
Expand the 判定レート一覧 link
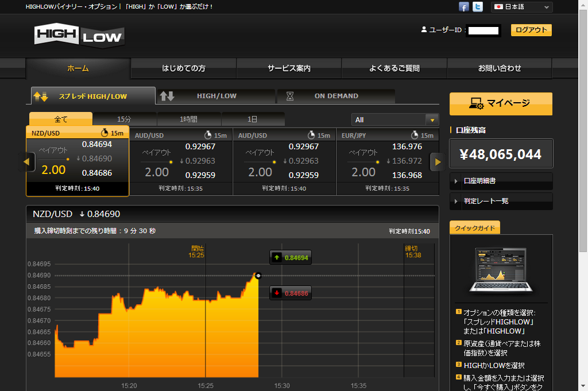(x=501, y=201)
